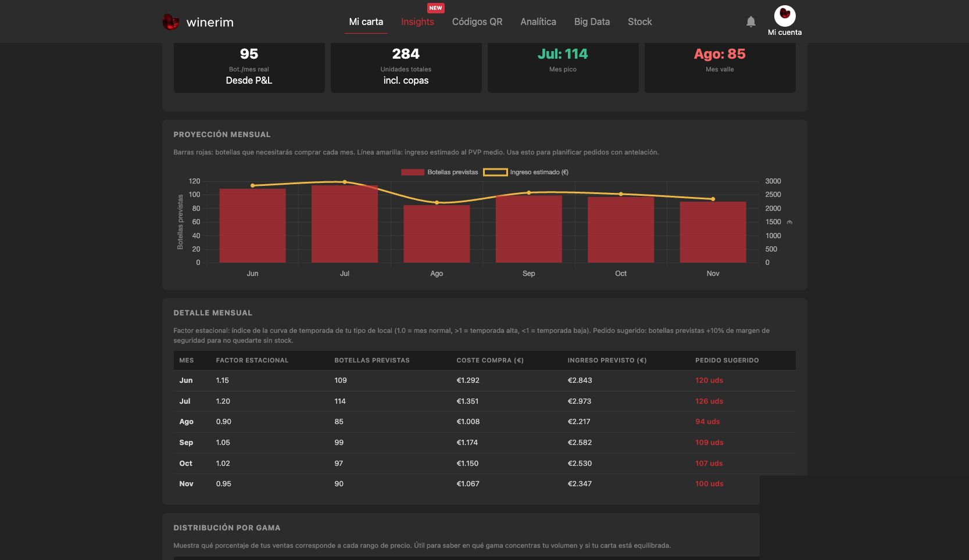Click the winerim logo icon

170,22
